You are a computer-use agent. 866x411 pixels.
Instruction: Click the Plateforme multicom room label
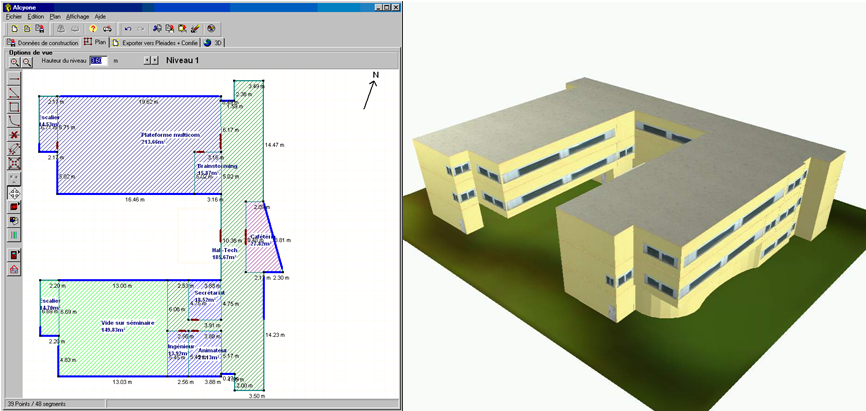[170, 135]
